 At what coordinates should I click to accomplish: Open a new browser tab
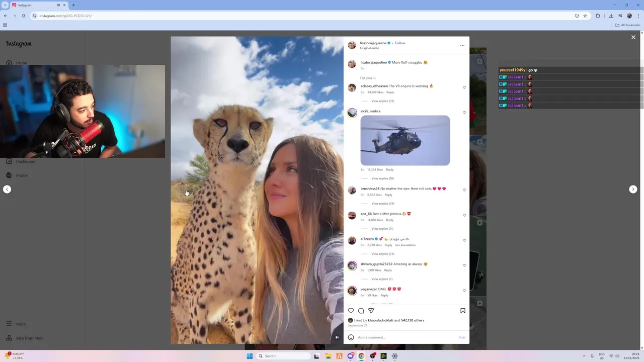click(73, 5)
